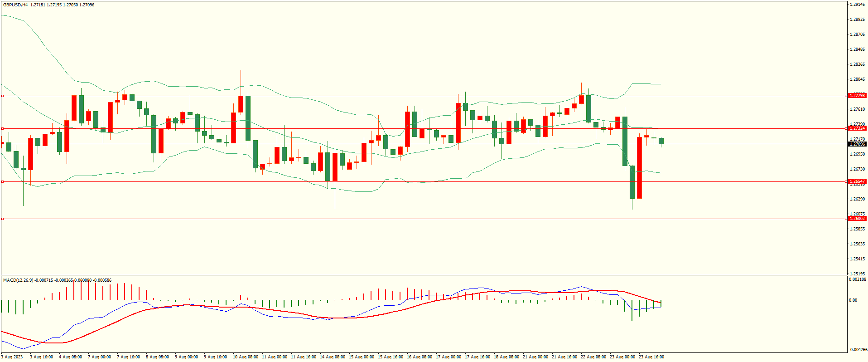Image resolution: width=868 pixels, height=362 pixels.
Task: Click the 0.00 MACD zero level label
Action: tap(853, 300)
